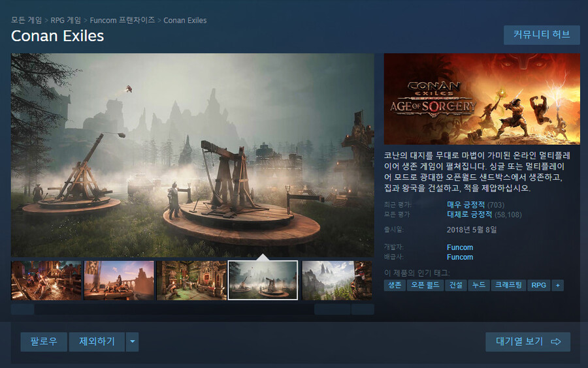Select the highlighted catapult thumbnail
The height and width of the screenshot is (368, 588).
pyautogui.click(x=263, y=281)
